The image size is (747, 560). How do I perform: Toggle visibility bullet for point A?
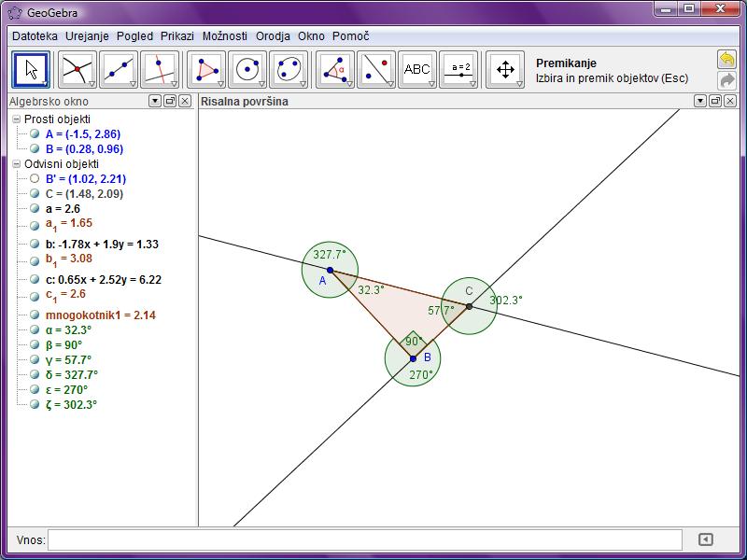[x=35, y=134]
